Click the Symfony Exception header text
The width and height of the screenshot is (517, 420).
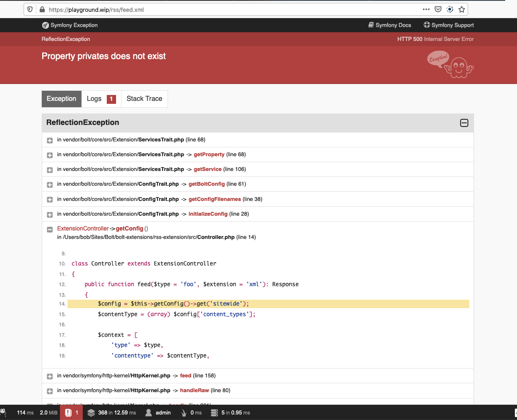point(74,25)
